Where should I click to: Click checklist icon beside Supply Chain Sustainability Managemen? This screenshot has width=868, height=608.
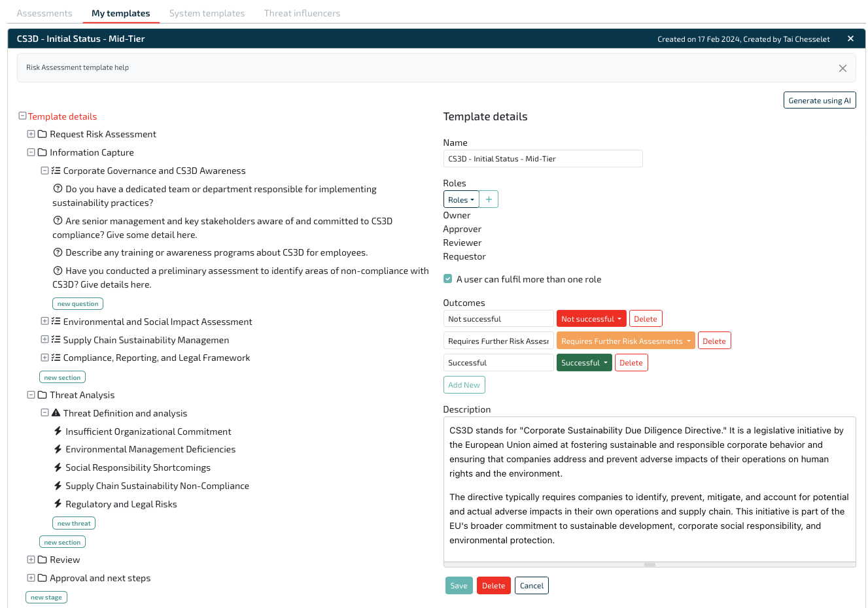56,339
